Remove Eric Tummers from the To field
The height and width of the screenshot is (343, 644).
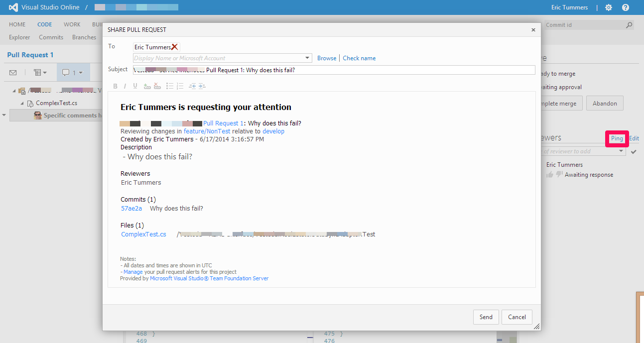pos(174,47)
